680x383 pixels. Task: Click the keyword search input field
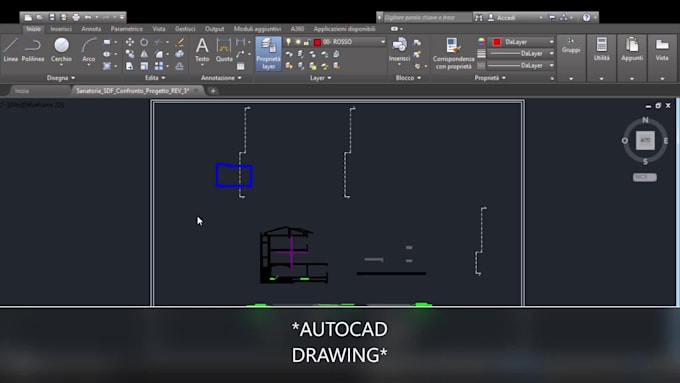point(427,17)
